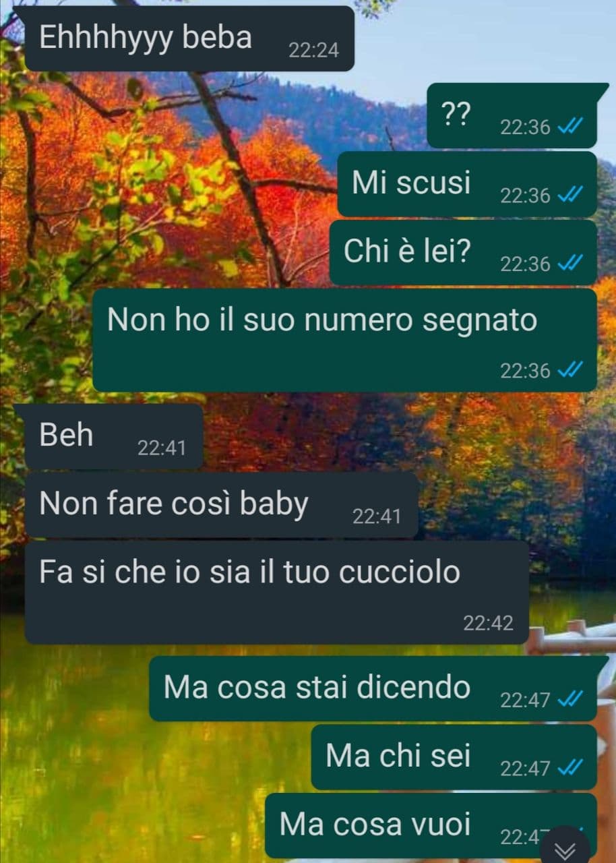Screen dimensions: 616x863
Task: Tap the 22:24 timestamp on first message
Action: pos(313,50)
